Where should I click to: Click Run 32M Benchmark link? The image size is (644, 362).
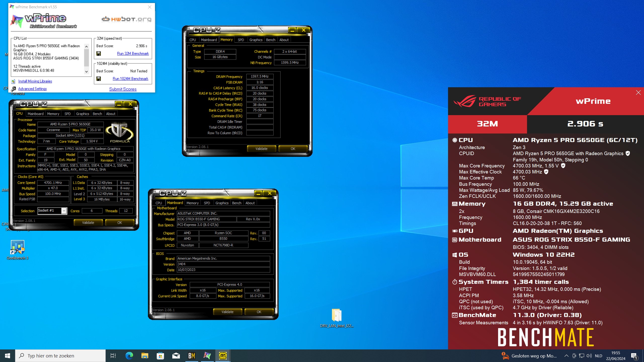(x=133, y=54)
